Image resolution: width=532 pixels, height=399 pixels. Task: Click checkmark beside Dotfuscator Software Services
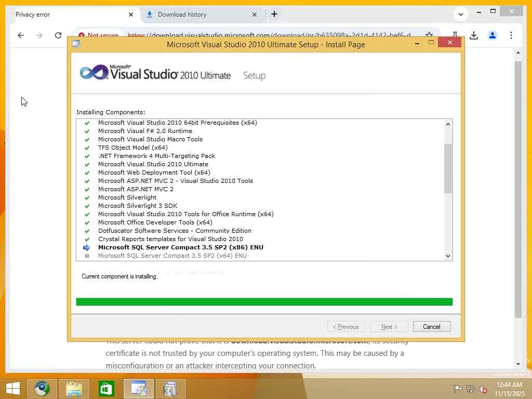pyautogui.click(x=87, y=231)
